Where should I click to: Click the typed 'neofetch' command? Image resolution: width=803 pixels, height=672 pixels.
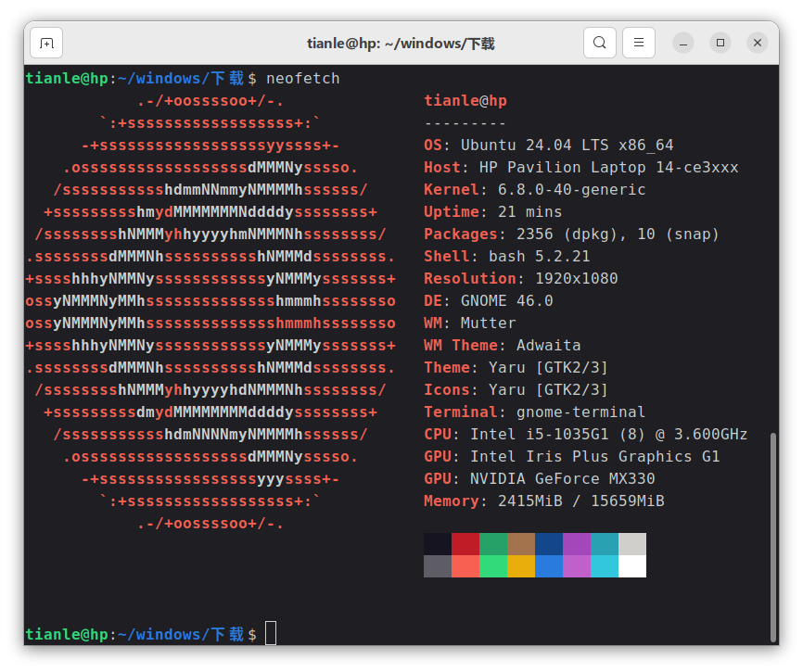302,78
